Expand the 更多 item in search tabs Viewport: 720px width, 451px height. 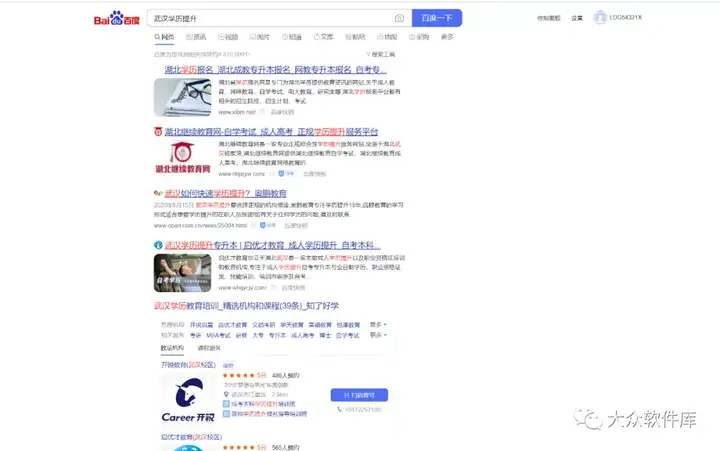[x=447, y=37]
